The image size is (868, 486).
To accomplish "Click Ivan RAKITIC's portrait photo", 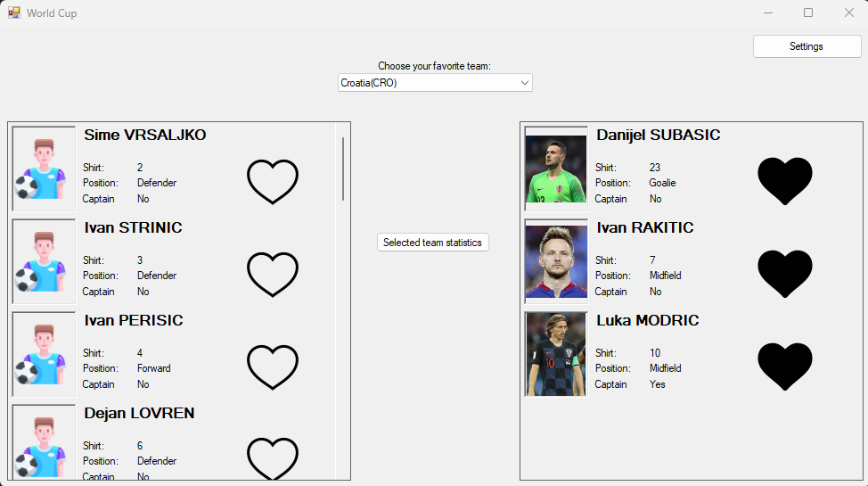I will tap(556, 261).
